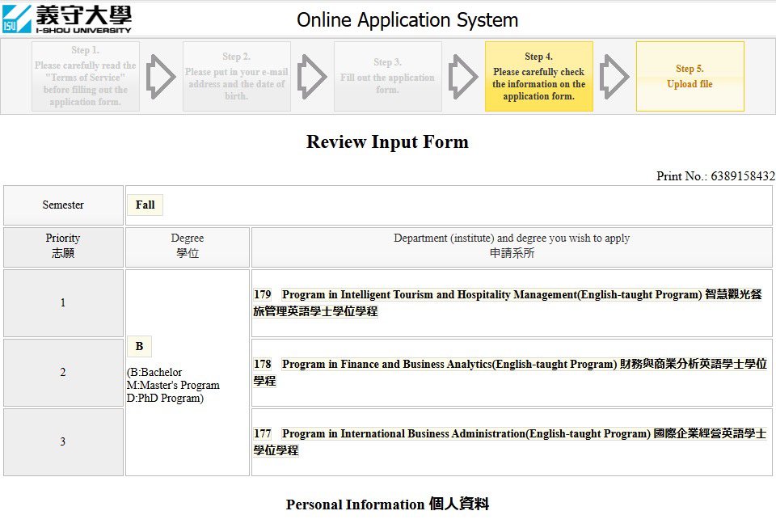The image size is (776, 532).
Task: Select Step 2 e-mail and birth date box
Action: [236, 77]
